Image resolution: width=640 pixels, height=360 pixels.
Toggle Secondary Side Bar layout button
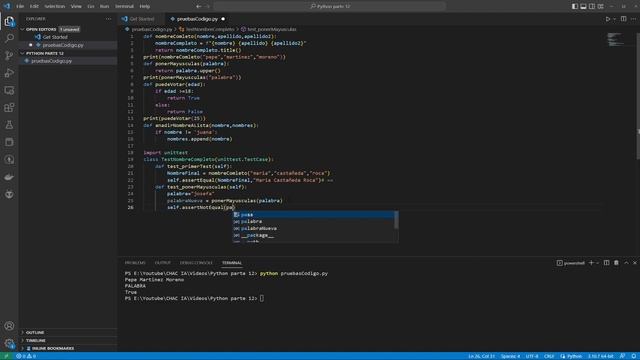[592, 7]
